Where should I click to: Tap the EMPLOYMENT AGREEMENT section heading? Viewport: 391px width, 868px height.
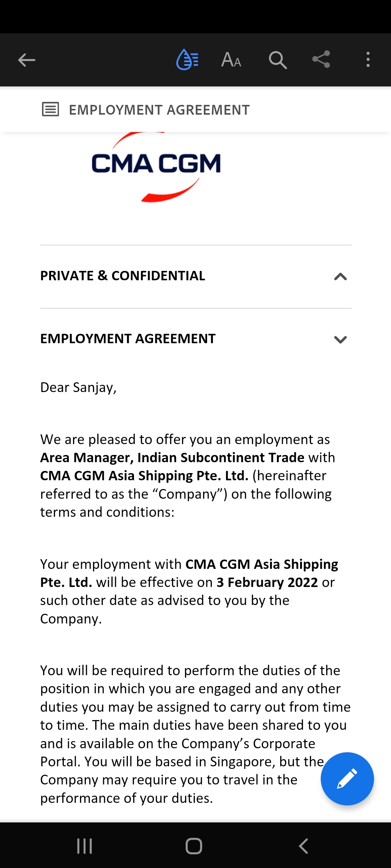coord(128,339)
